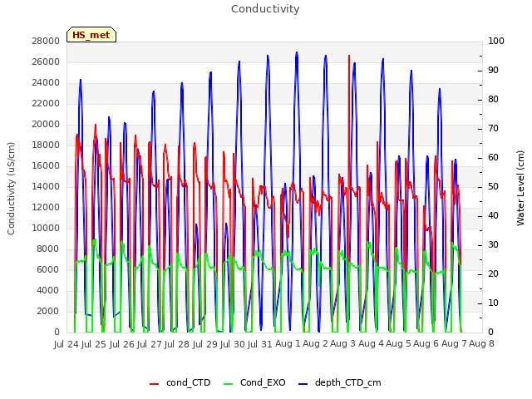Click the 20 tick on water level axis
532x399 pixels.
pos(493,273)
